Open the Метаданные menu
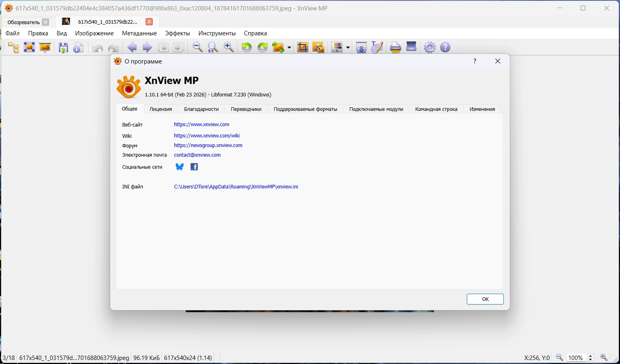Image resolution: width=620 pixels, height=364 pixels. (140, 33)
